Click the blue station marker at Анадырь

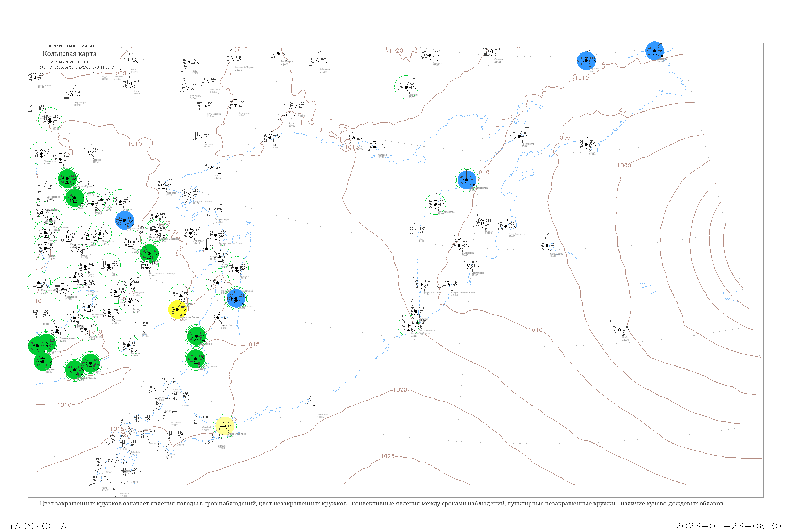coord(654,51)
